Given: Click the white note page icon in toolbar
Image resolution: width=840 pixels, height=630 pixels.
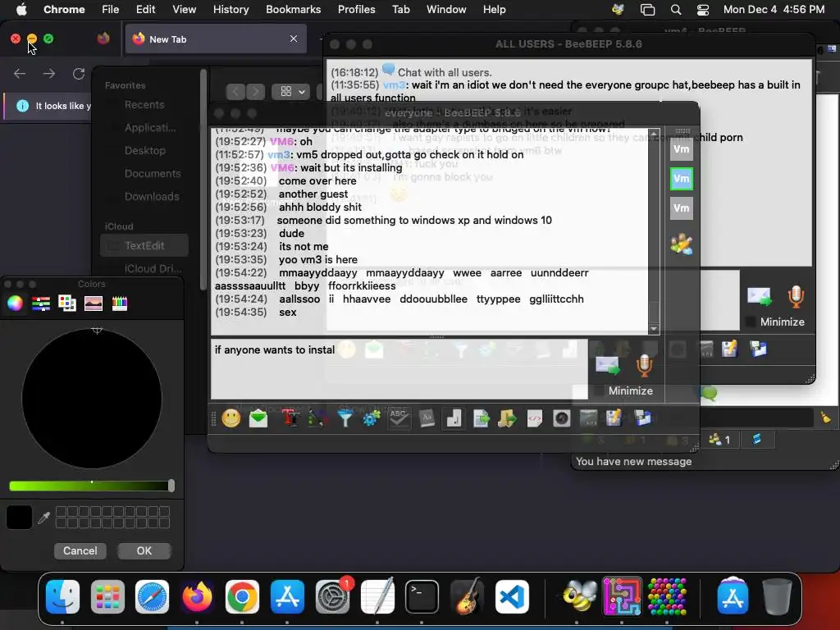Looking at the screenshot, I should [x=454, y=418].
